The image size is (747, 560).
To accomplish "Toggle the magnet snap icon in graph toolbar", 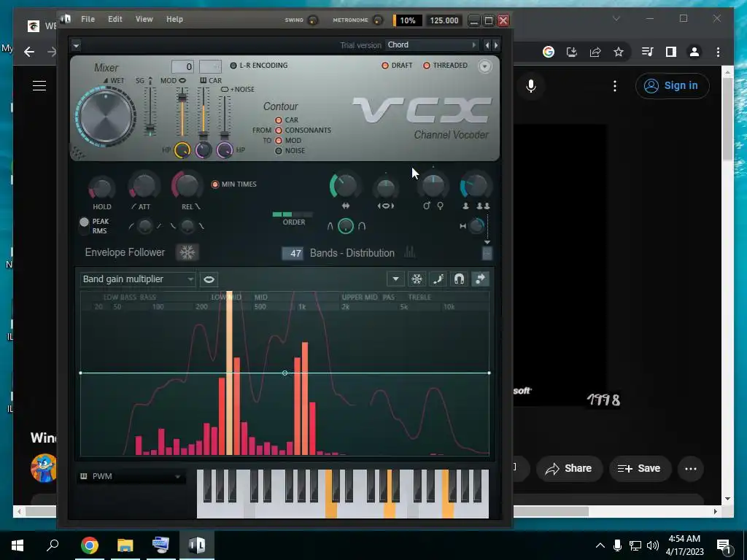I will (459, 279).
